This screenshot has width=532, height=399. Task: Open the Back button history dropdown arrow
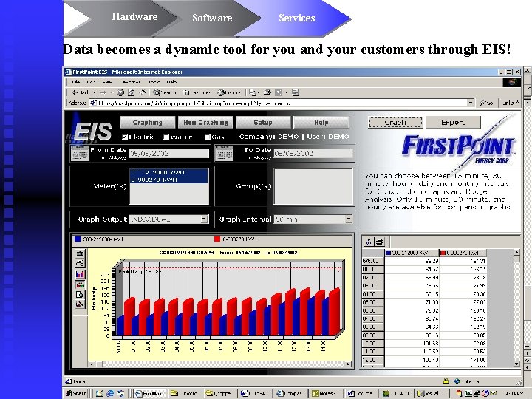coord(95,92)
